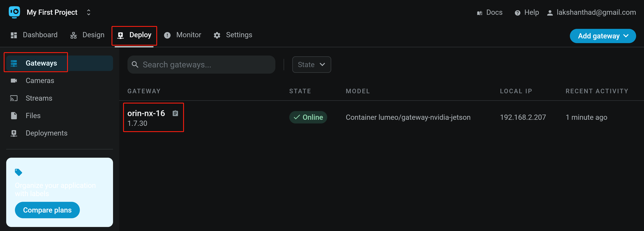Switch to the Monitor tab

pyautogui.click(x=182, y=35)
